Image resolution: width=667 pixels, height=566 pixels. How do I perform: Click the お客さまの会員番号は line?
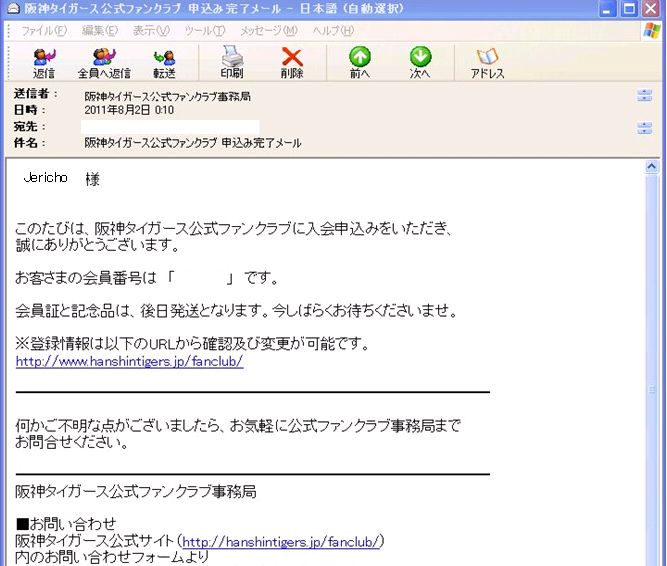(147, 278)
